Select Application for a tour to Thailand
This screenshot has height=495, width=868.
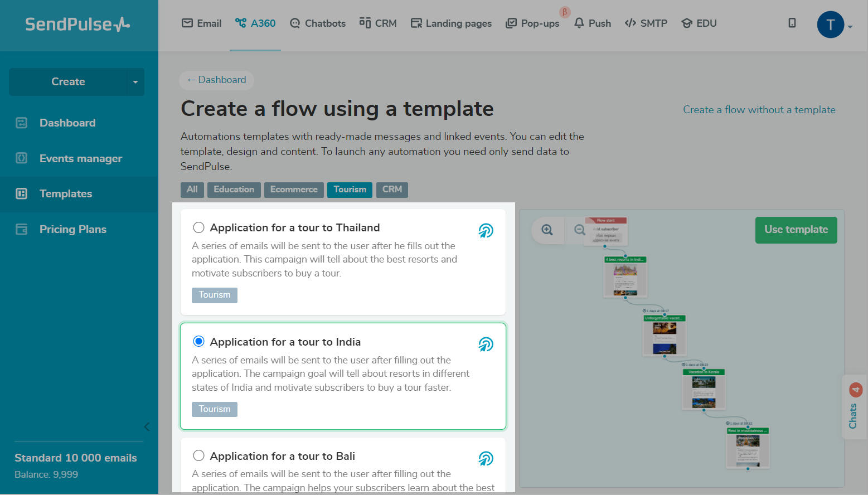198,227
